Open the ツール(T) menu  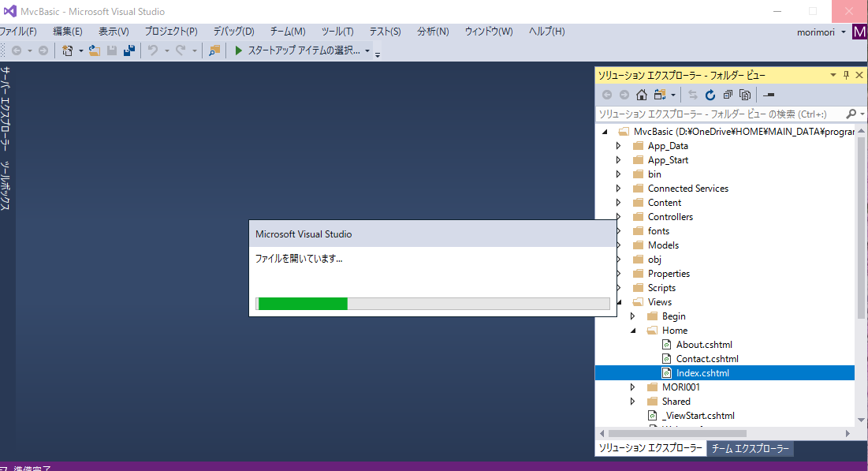click(x=337, y=32)
